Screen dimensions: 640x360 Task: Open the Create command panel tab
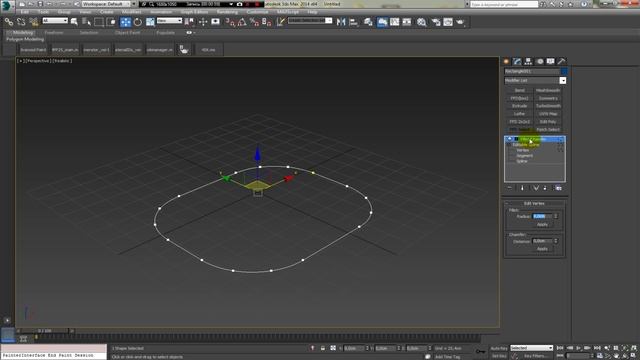(x=507, y=61)
